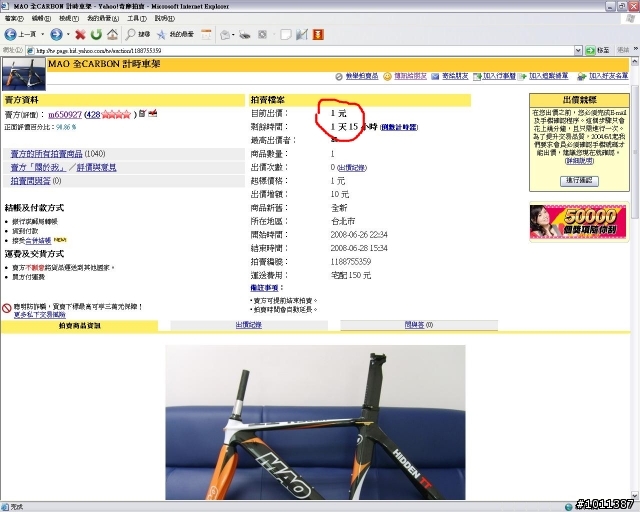Image resolution: width=640 pixels, height=512 pixels.
Task: Click the orange download arrow toolbar icon
Action: [x=318, y=35]
